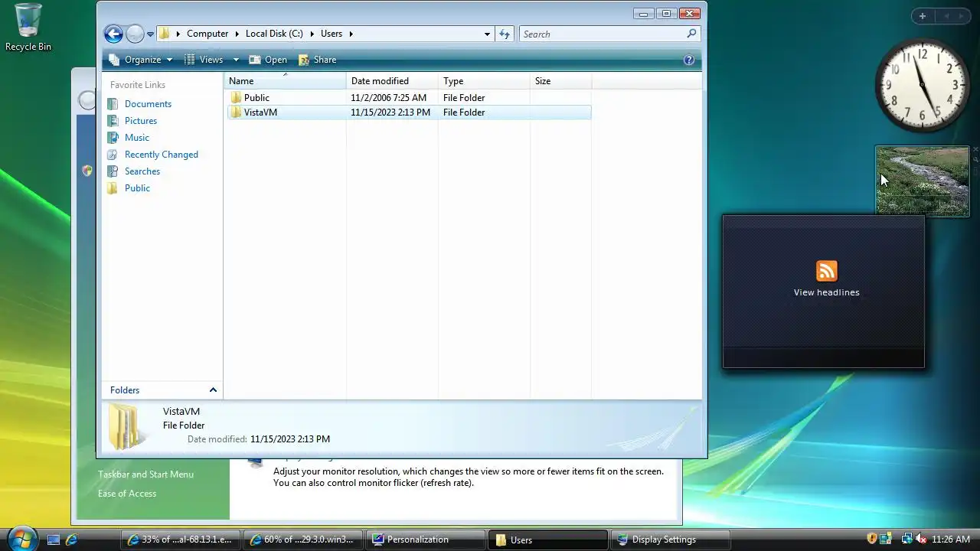The height and width of the screenshot is (551, 980).
Task: Open the Views dropdown arrow
Action: click(x=236, y=60)
